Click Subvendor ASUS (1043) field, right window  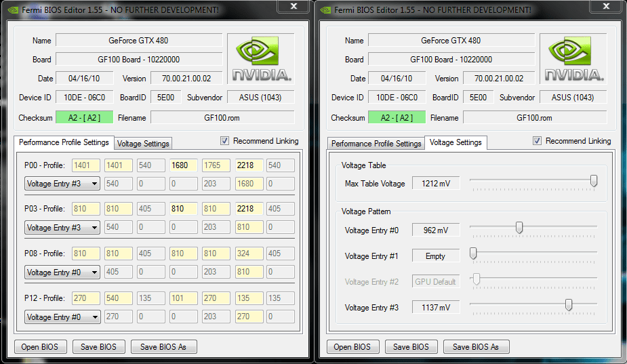click(573, 97)
